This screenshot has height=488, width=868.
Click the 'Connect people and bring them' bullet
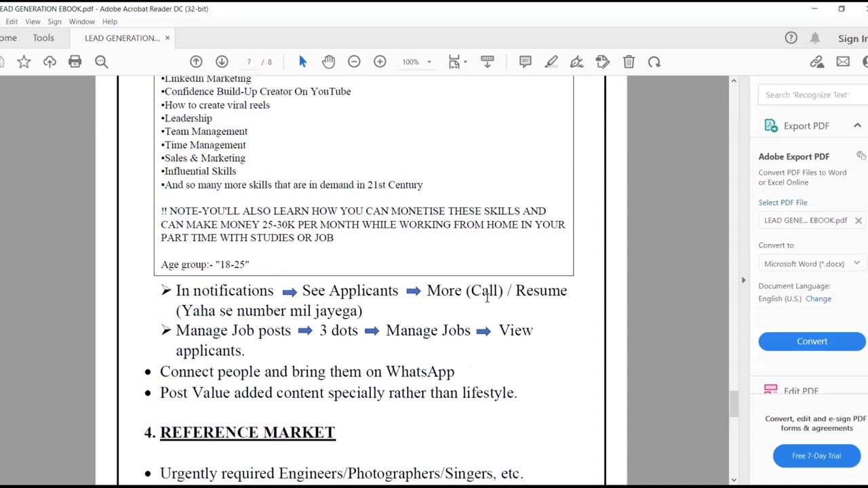pyautogui.click(x=307, y=371)
